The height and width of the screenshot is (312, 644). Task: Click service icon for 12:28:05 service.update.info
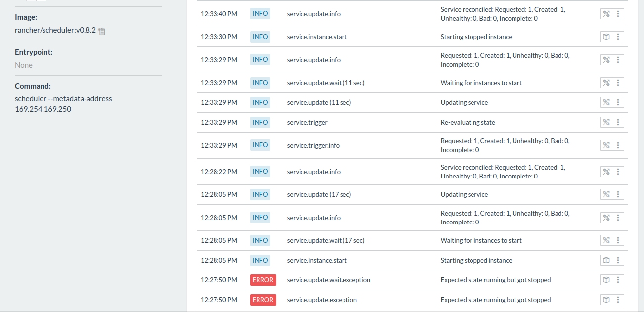(606, 218)
